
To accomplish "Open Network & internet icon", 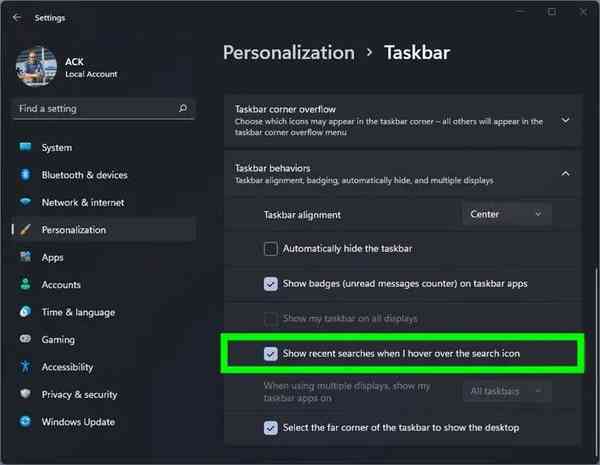I will click(x=25, y=202).
